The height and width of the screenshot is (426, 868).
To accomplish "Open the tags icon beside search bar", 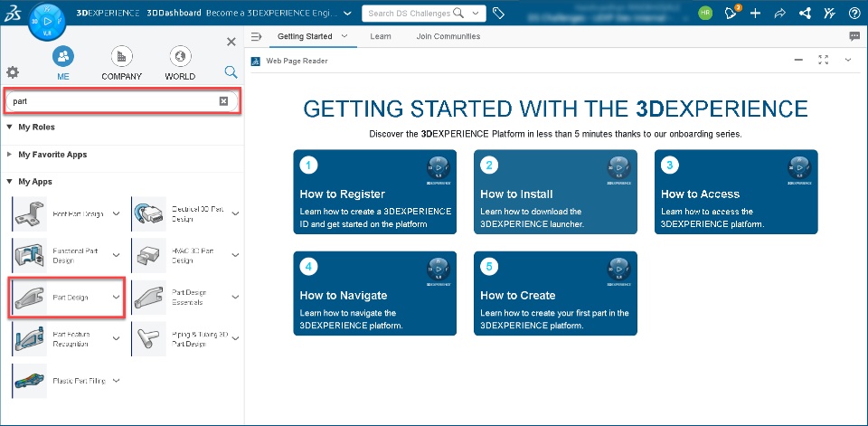I will tap(498, 14).
